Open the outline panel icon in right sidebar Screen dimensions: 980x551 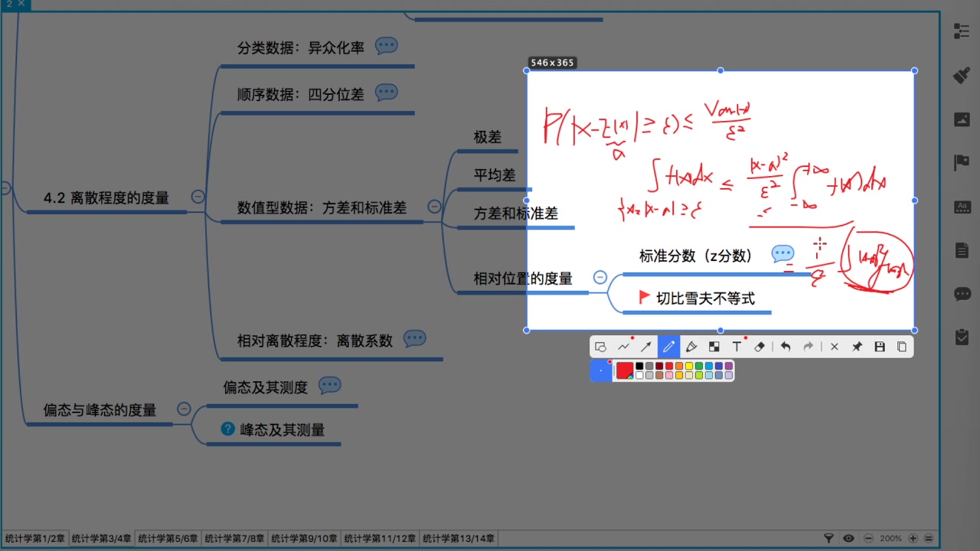(962, 31)
